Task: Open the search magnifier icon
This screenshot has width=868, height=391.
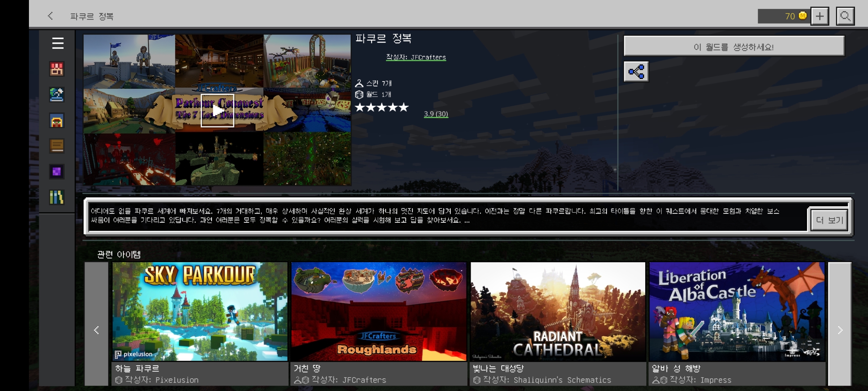Action: click(x=845, y=16)
